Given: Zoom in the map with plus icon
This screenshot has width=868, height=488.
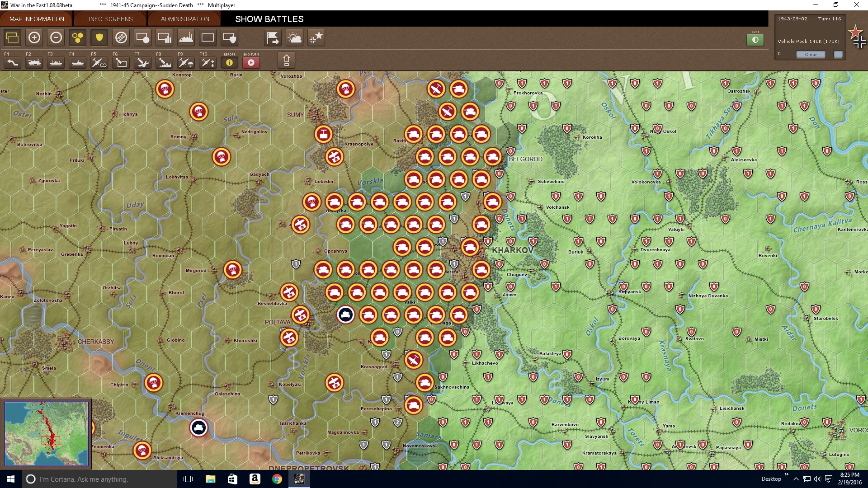Looking at the screenshot, I should [x=34, y=38].
